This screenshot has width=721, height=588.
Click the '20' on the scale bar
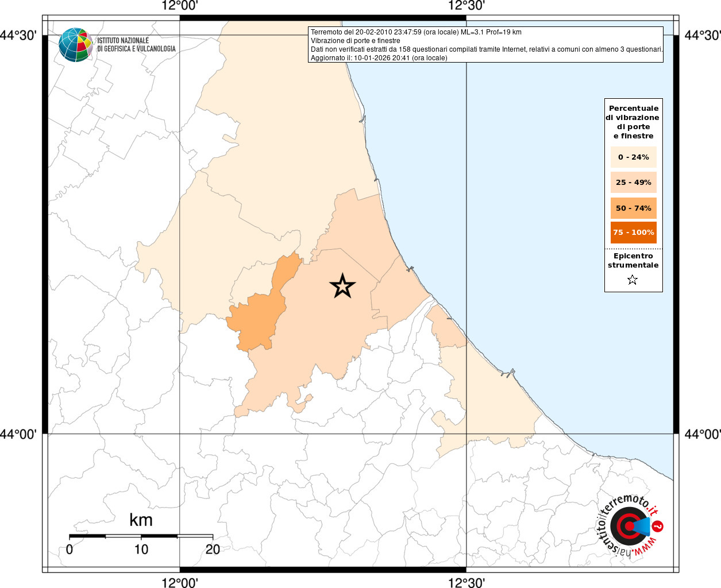(213, 550)
